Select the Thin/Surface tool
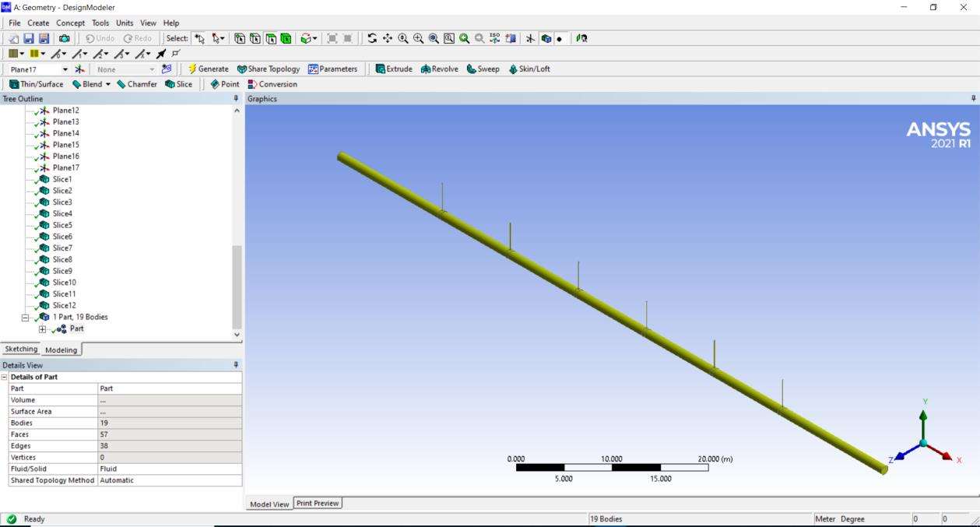This screenshot has width=980, height=527. (x=36, y=84)
